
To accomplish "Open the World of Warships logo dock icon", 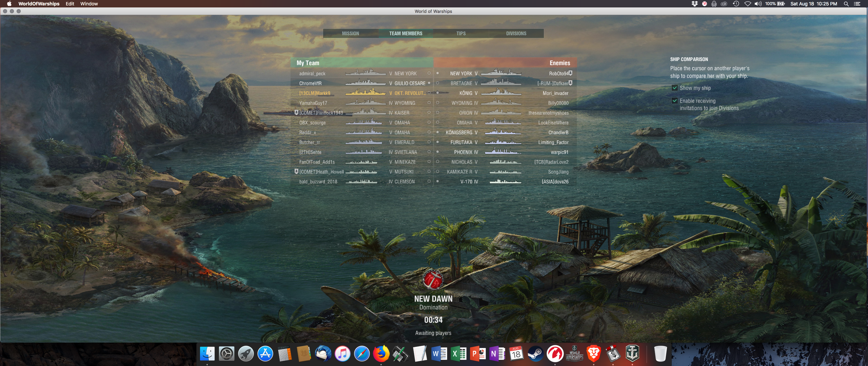I will [x=574, y=354].
